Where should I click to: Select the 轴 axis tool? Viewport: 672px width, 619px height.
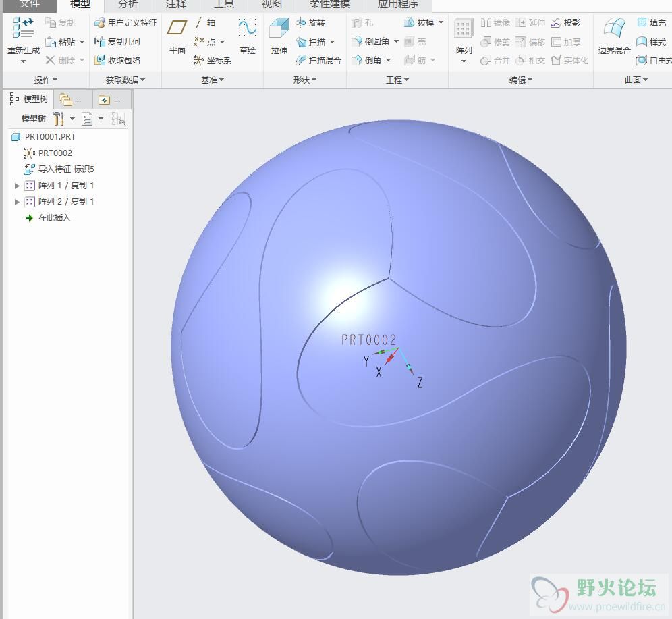pos(205,22)
